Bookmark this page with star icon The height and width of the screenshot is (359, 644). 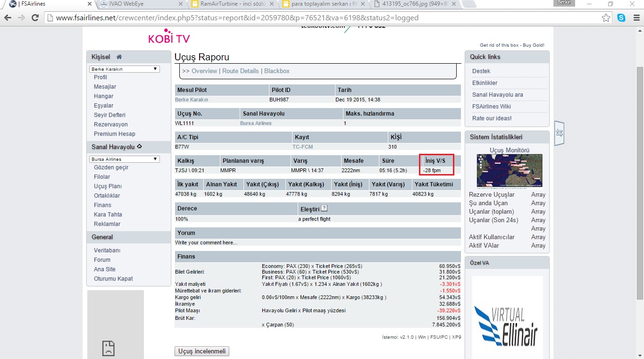click(x=606, y=18)
